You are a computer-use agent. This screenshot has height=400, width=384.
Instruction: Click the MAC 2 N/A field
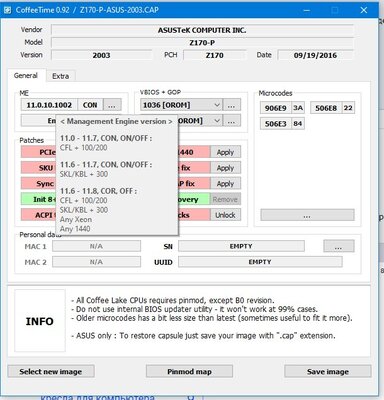tap(96, 262)
